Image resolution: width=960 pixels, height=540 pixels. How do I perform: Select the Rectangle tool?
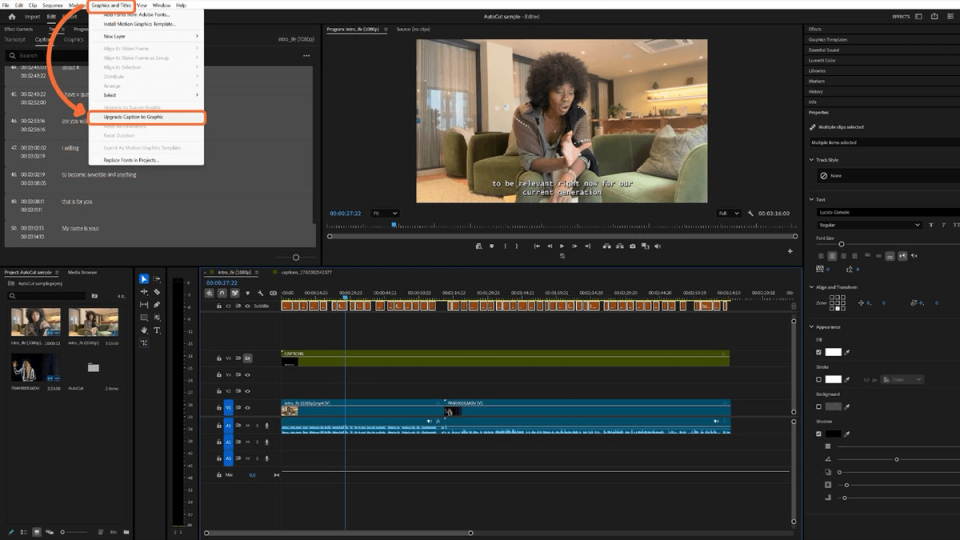144,317
